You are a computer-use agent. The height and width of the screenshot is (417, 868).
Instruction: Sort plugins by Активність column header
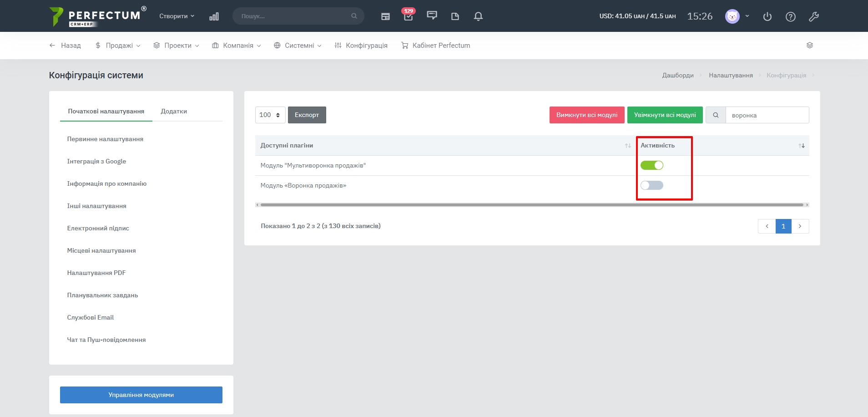pos(657,146)
